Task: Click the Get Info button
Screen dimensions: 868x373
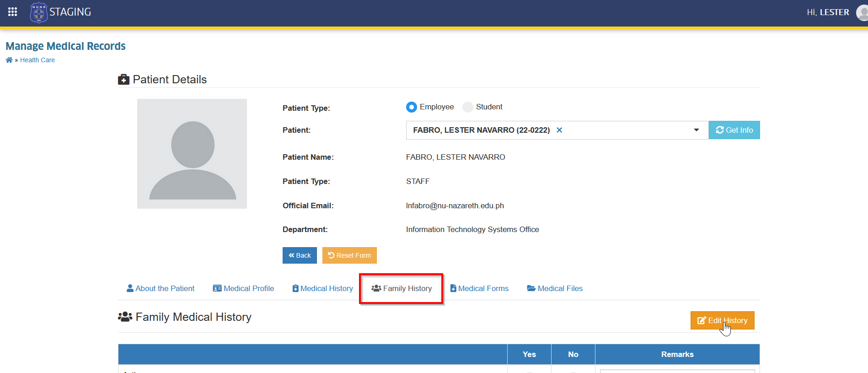Action: pos(734,130)
